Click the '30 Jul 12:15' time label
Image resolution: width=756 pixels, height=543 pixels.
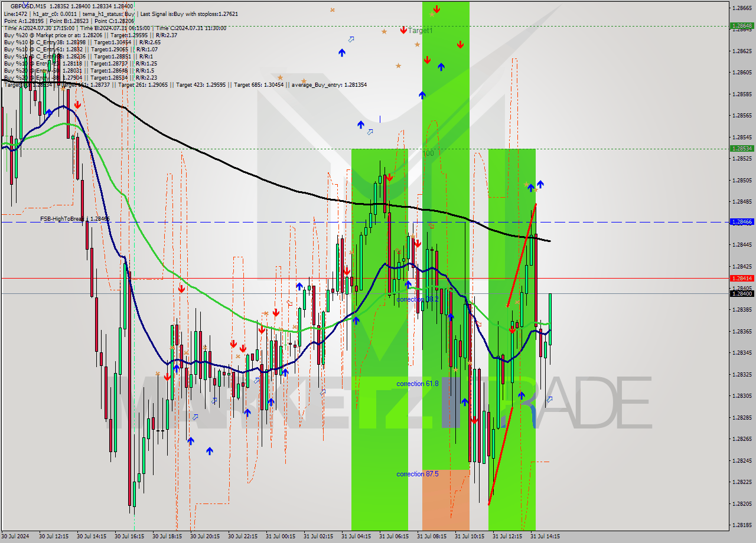[x=54, y=537]
